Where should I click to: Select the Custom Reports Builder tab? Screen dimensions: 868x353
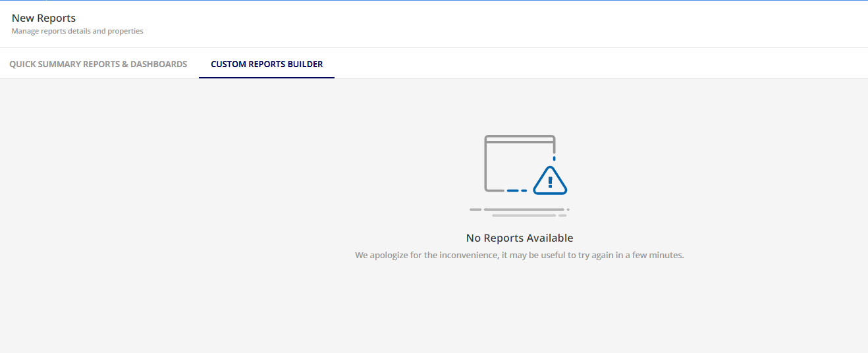[267, 65]
